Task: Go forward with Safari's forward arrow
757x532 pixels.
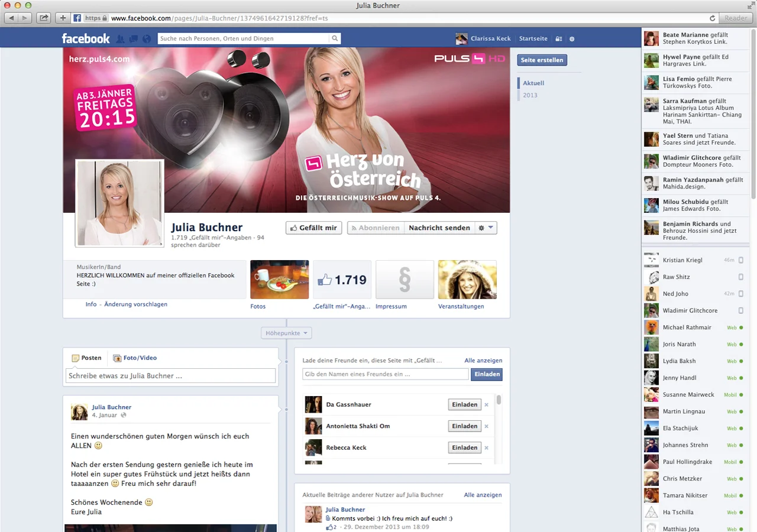Action: [x=25, y=18]
